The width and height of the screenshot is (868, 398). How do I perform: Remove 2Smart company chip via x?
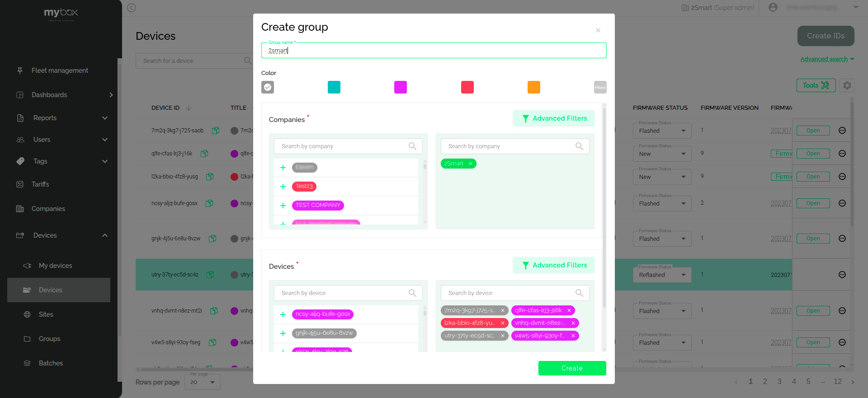tap(470, 164)
